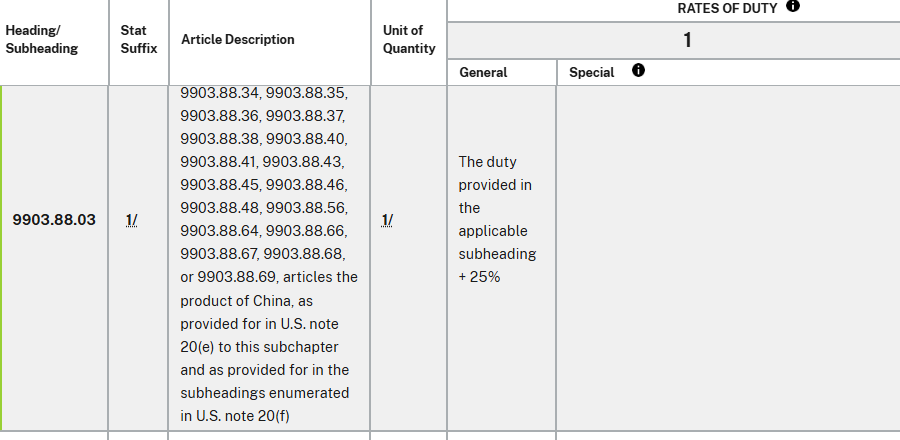Click the info icon next to Special
Image resolution: width=900 pixels, height=440 pixels.
pos(638,71)
